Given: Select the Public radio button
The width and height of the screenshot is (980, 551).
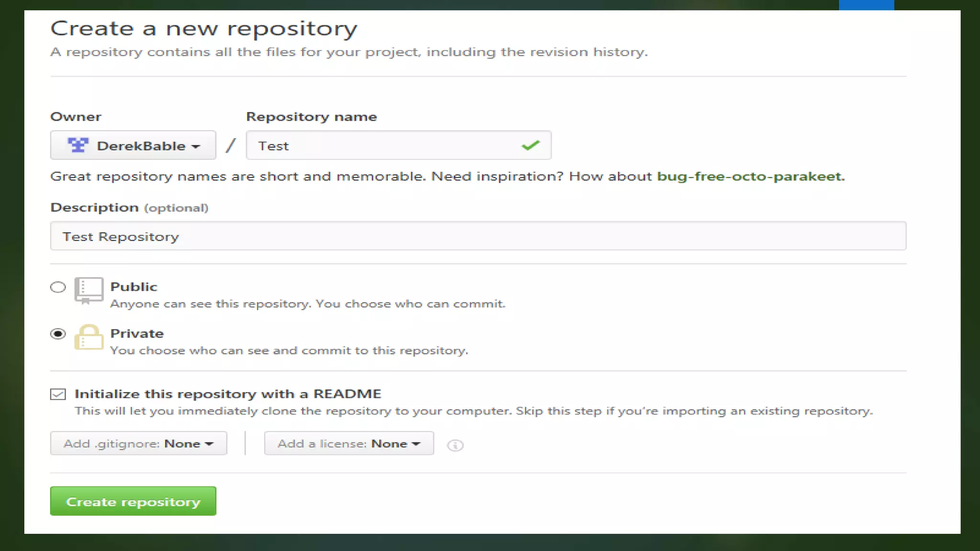Looking at the screenshot, I should pos(58,287).
